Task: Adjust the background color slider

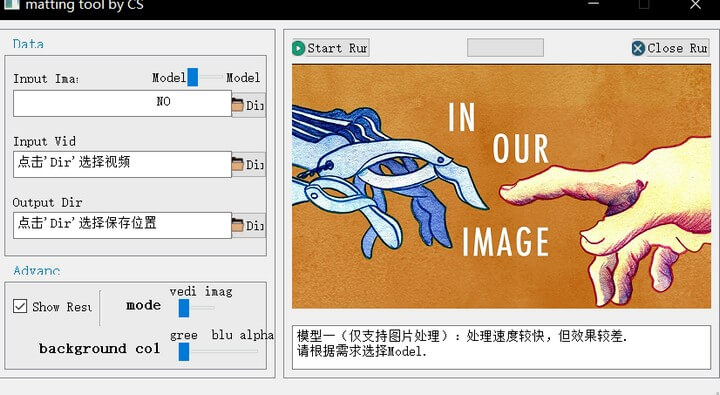Action: (x=218, y=352)
